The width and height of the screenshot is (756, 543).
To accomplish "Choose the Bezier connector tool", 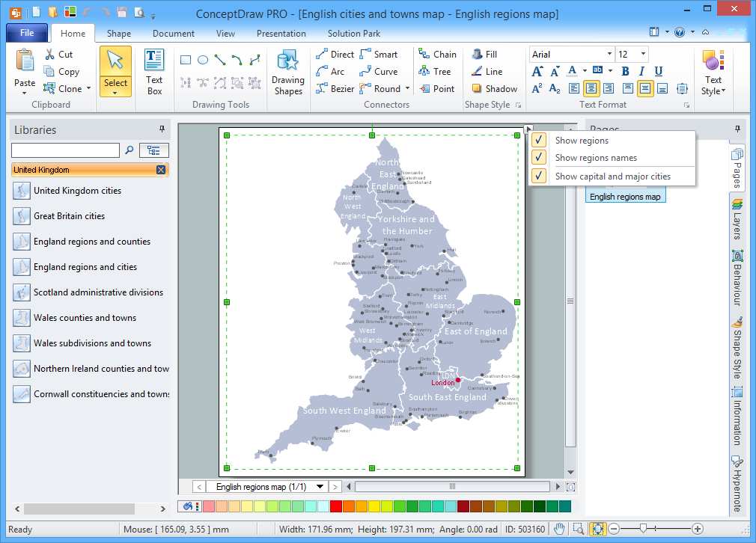I will pos(335,88).
